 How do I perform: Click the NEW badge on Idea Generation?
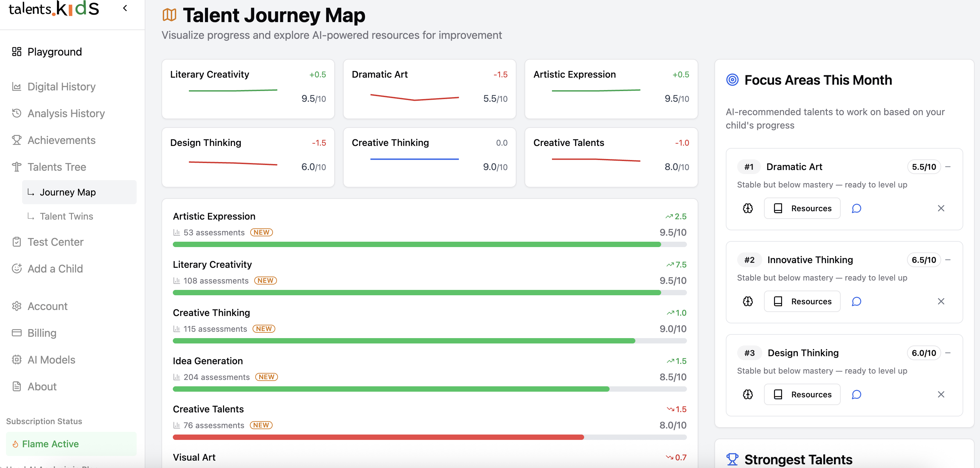coord(266,377)
